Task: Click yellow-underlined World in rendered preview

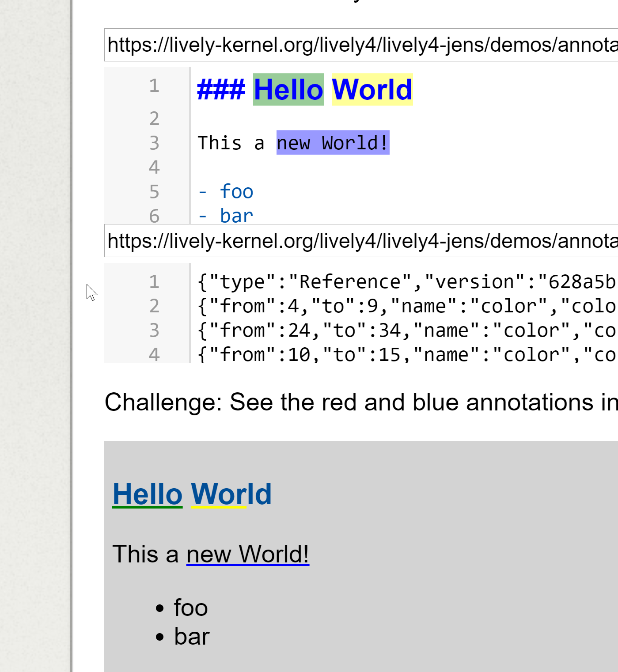Action: click(x=231, y=494)
